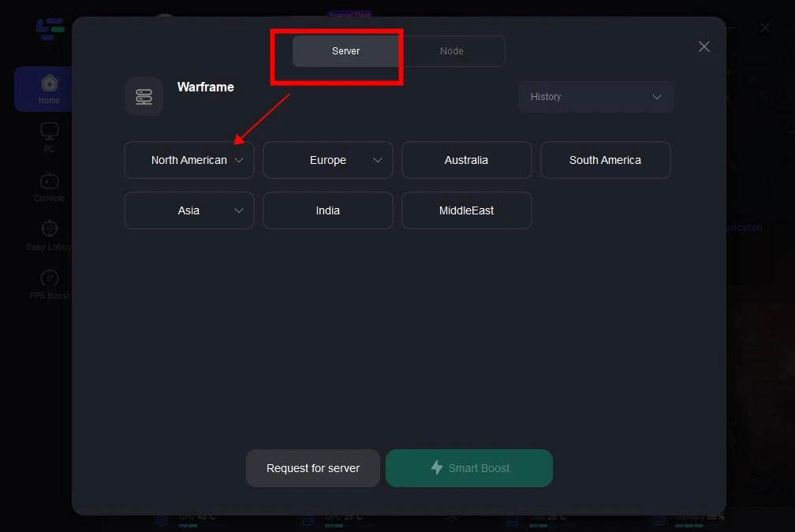795x532 pixels.
Task: Choose the MiddleEast server region
Action: (466, 210)
